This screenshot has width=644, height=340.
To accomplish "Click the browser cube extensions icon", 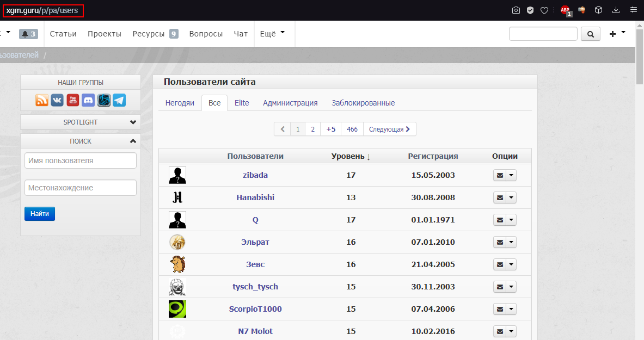I will [x=598, y=10].
